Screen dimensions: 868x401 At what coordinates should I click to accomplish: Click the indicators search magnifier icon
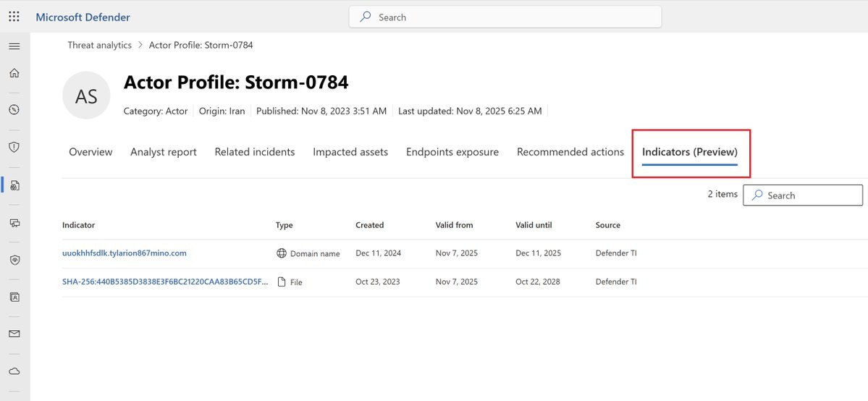tap(758, 195)
